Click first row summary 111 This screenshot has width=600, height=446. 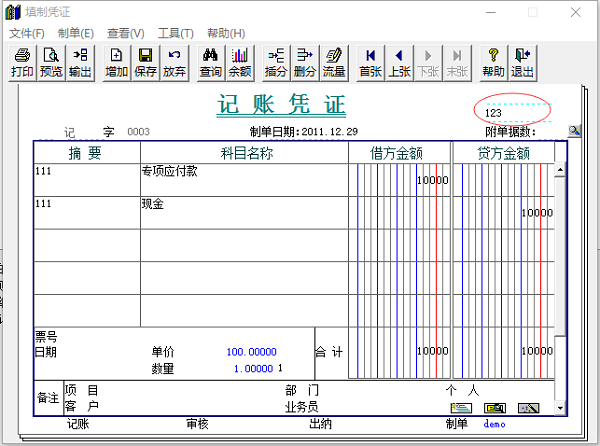pos(87,181)
